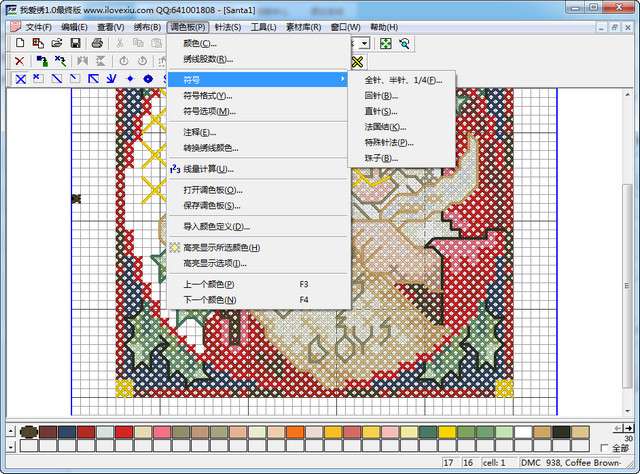Open the 针法(S) menu
Viewport: 640px width, 474px height.
[228, 27]
